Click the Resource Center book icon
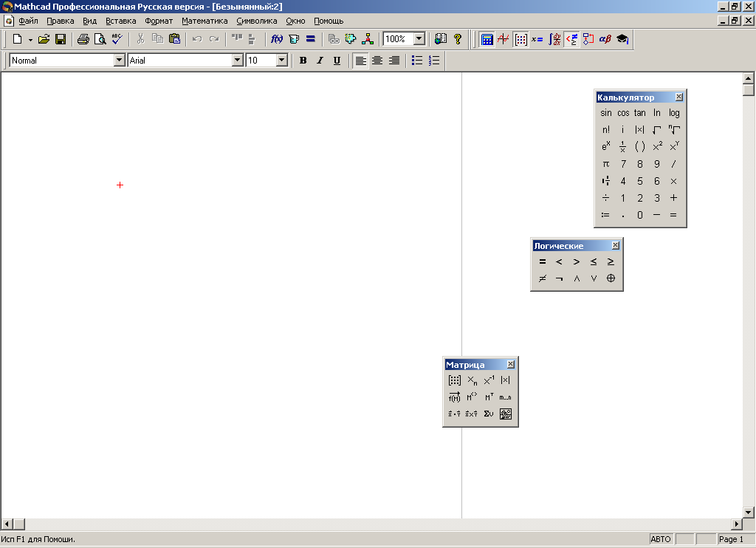 (x=441, y=39)
